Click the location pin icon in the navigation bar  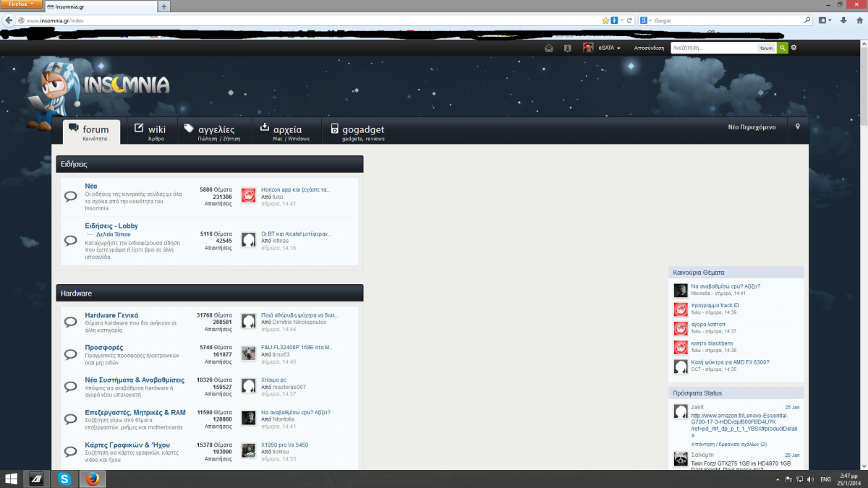coord(798,127)
